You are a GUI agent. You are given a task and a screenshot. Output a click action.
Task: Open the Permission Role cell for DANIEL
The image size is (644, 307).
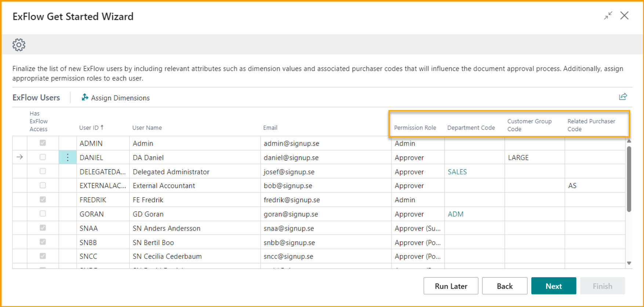coord(417,158)
